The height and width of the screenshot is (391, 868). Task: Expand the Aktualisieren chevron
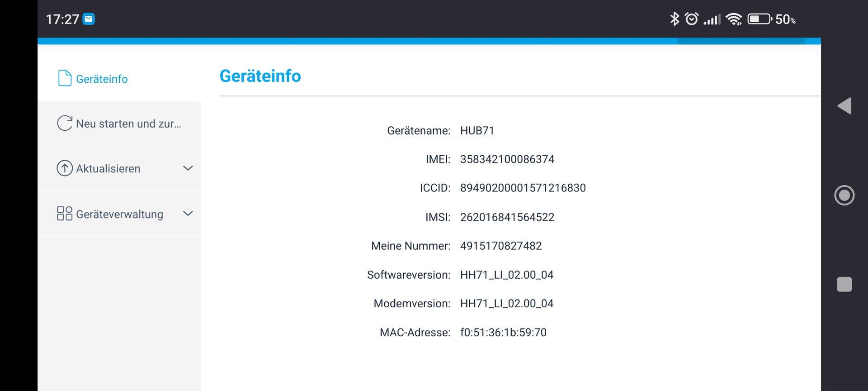[x=188, y=168]
